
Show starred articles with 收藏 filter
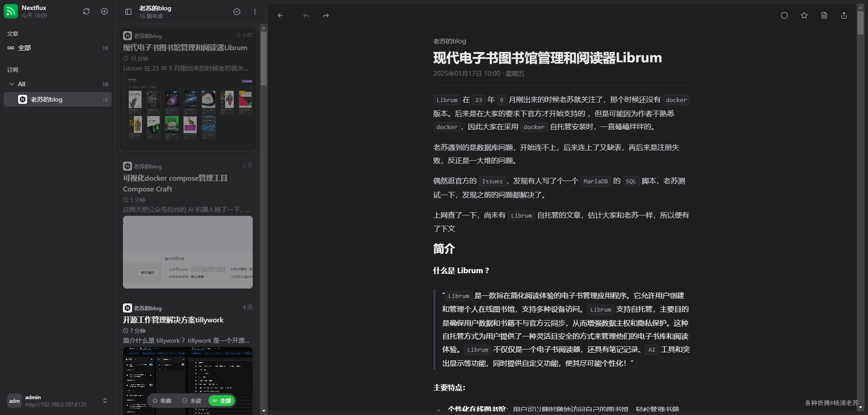[x=162, y=401]
